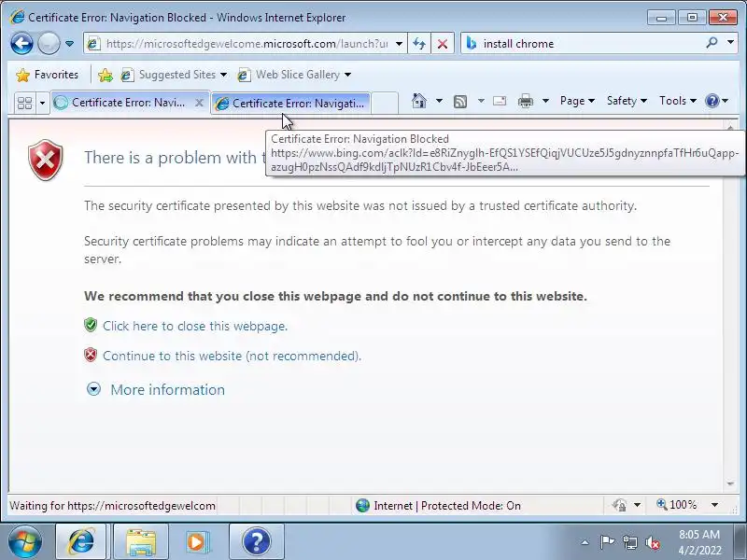Close the first Certificate Error tab
The height and width of the screenshot is (560, 747).
click(199, 103)
